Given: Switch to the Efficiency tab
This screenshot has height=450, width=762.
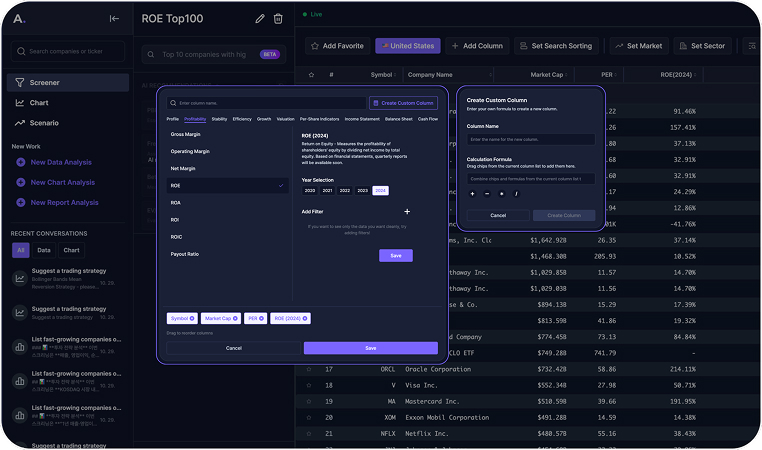Looking at the screenshot, I should click(x=242, y=119).
